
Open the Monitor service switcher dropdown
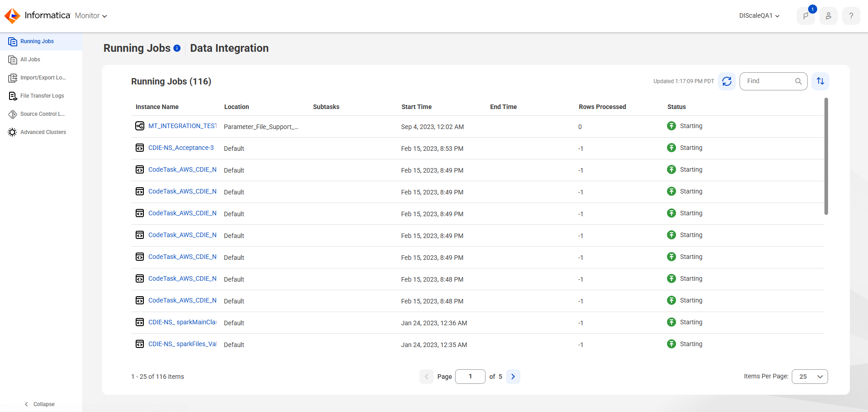click(x=91, y=16)
